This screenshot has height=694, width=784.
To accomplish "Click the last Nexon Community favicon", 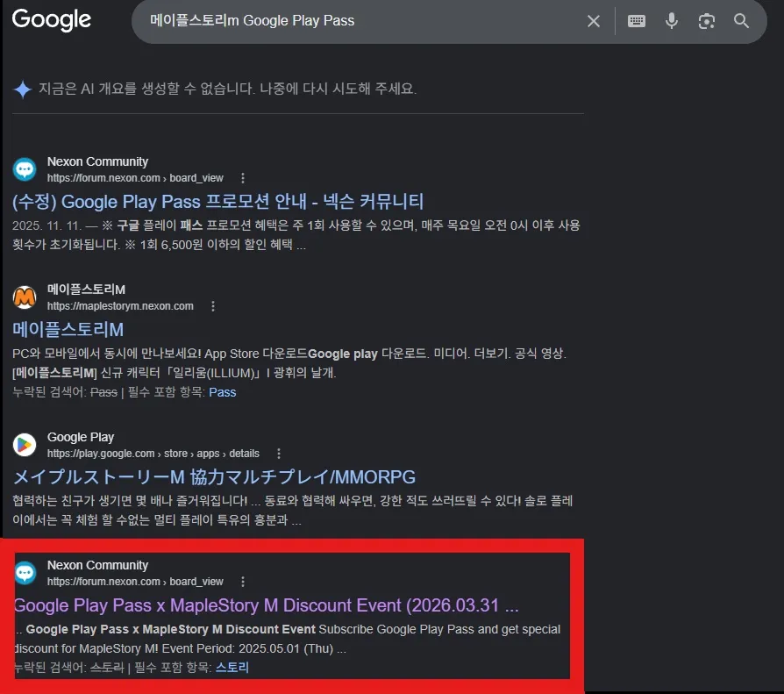I will pyautogui.click(x=25, y=573).
